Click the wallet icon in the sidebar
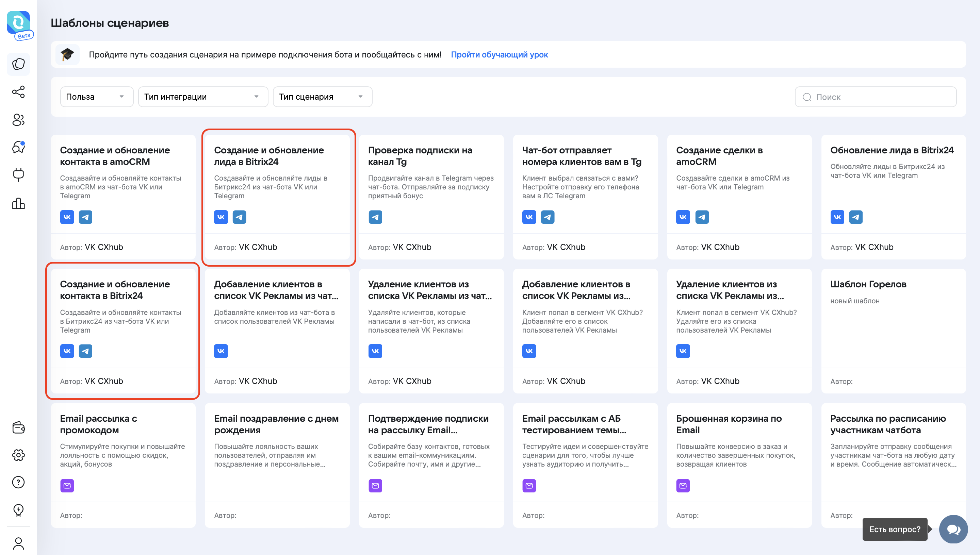The height and width of the screenshot is (555, 980). [18, 427]
